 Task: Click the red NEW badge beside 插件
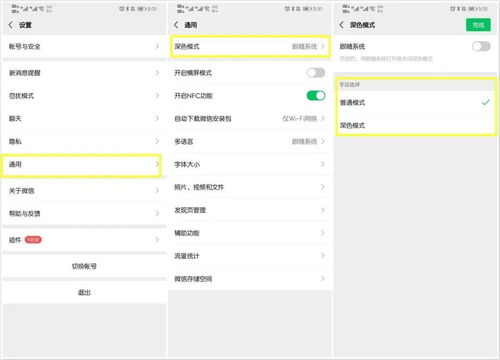(33, 240)
